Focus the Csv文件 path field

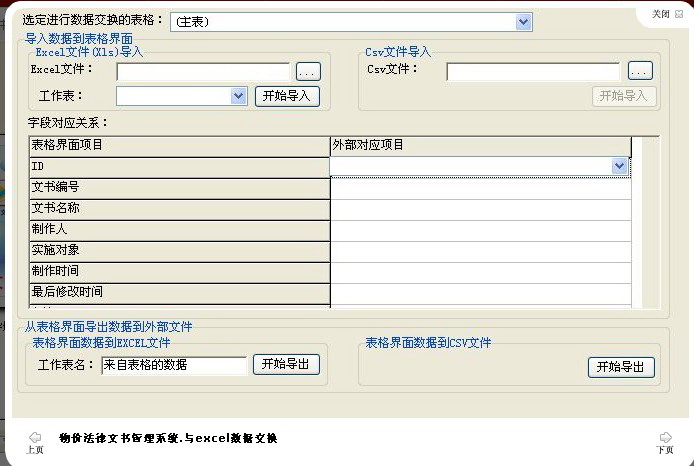tap(534, 72)
